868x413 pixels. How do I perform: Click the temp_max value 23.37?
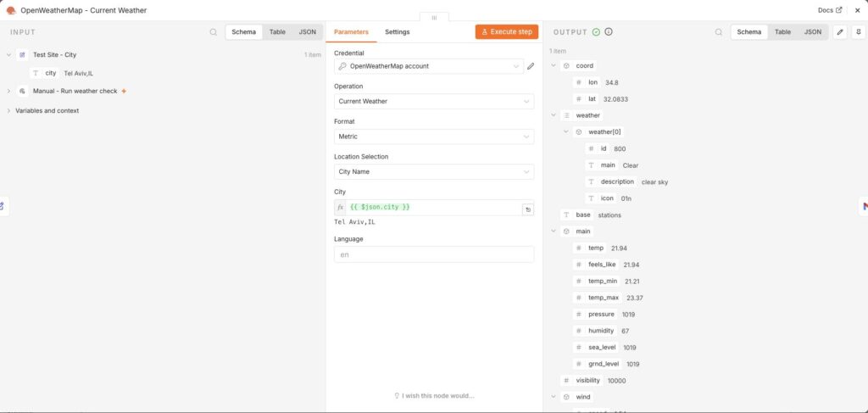(x=635, y=298)
